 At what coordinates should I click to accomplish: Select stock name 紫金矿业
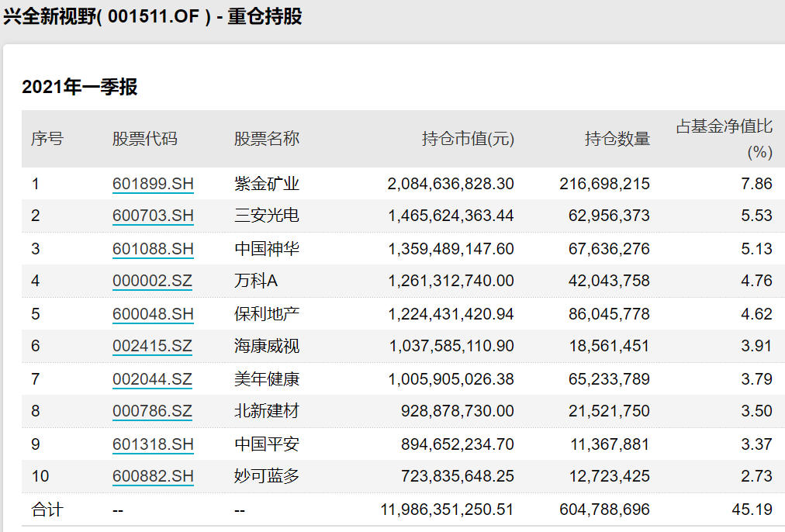(x=266, y=184)
